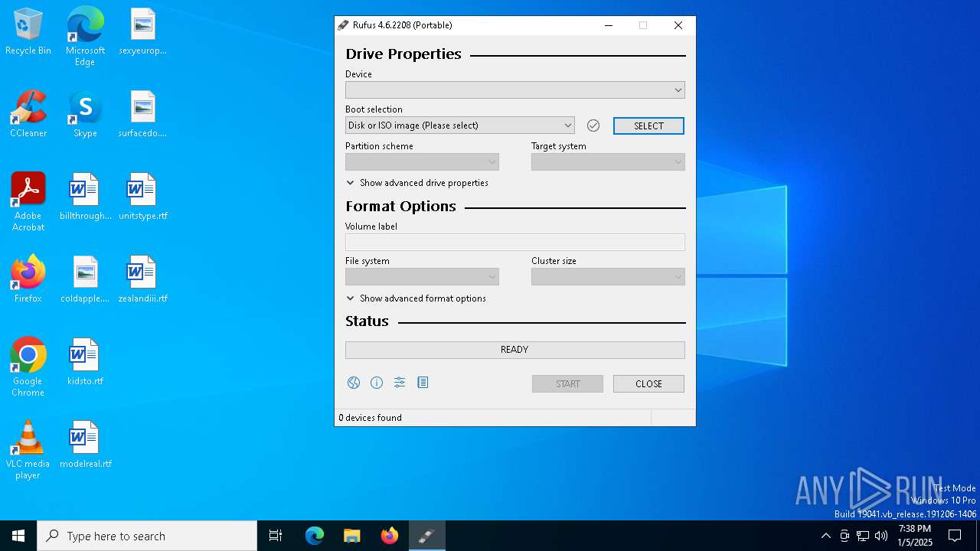Image resolution: width=980 pixels, height=551 pixels.
Task: Launch Adobe Acrobat desktop shortcut
Action: [x=28, y=202]
